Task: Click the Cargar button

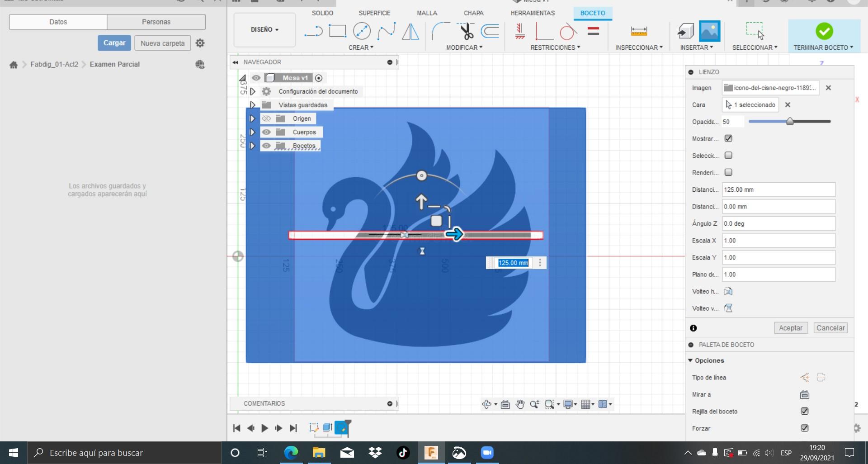Action: pos(114,43)
